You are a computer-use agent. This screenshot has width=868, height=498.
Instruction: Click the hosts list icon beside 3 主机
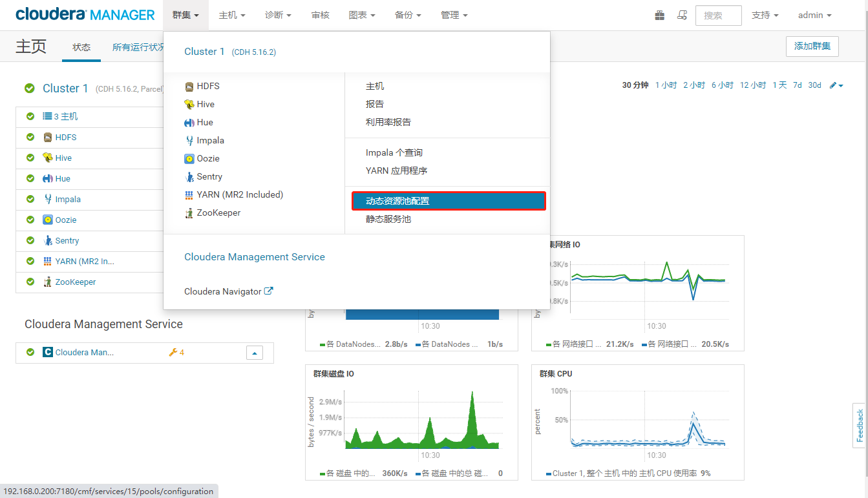click(x=47, y=116)
